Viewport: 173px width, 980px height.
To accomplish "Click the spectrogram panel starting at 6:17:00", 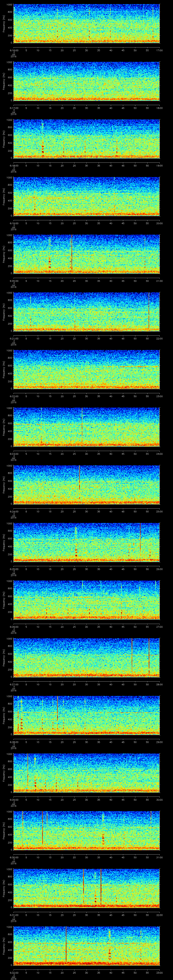I will (x=86, y=81).
